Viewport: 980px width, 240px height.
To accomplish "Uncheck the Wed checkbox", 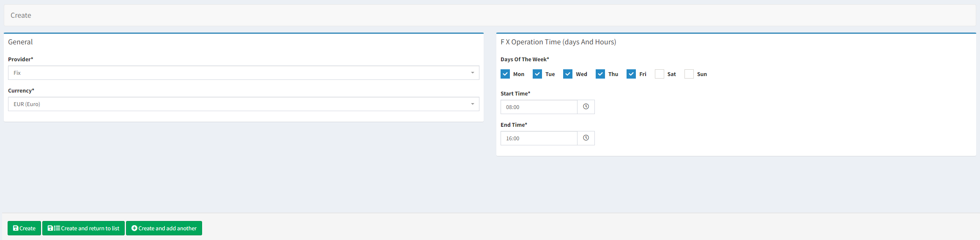I will 567,74.
